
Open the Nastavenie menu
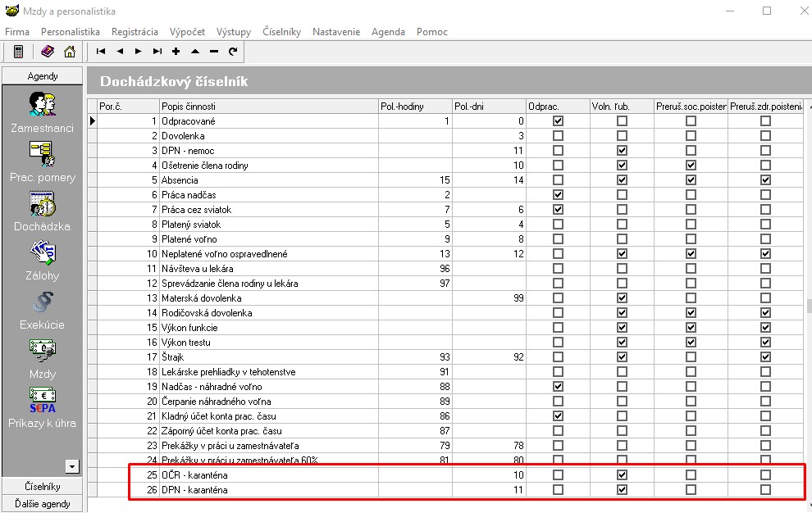336,32
